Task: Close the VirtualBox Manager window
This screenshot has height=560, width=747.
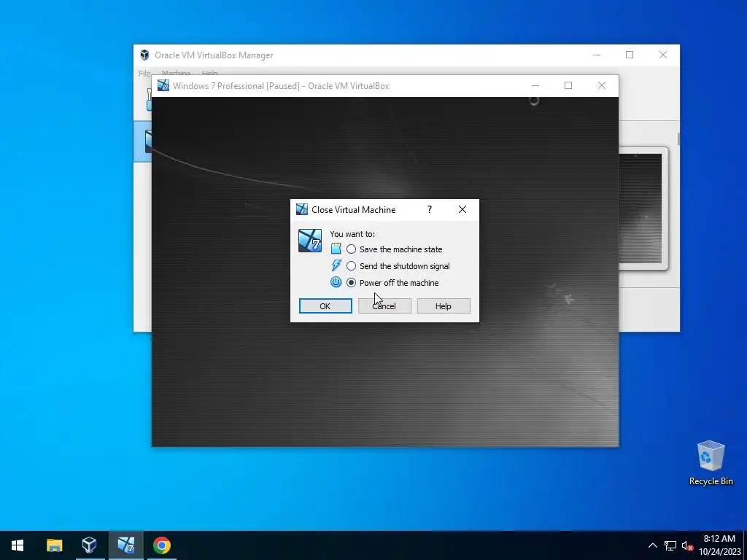Action: (662, 55)
